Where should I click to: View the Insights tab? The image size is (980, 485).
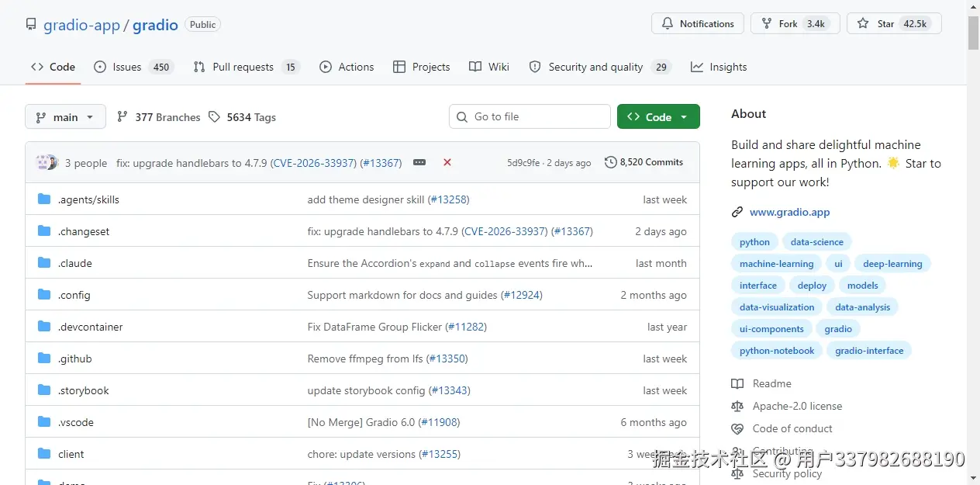(x=719, y=67)
